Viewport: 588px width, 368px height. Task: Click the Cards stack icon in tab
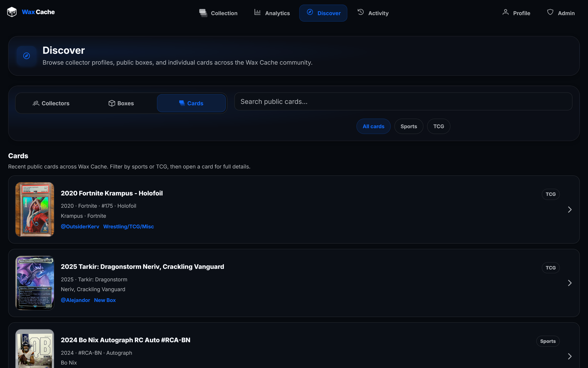[182, 103]
